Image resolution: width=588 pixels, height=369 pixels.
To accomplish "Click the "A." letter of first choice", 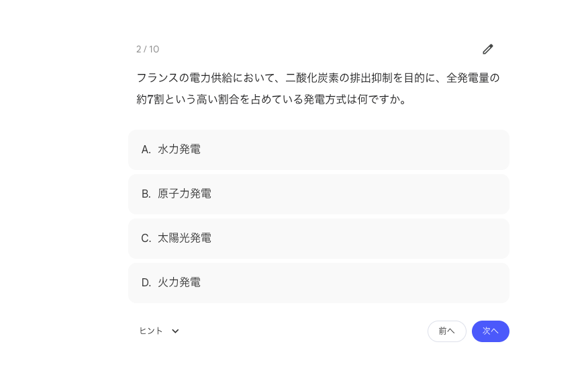I will [x=146, y=149].
